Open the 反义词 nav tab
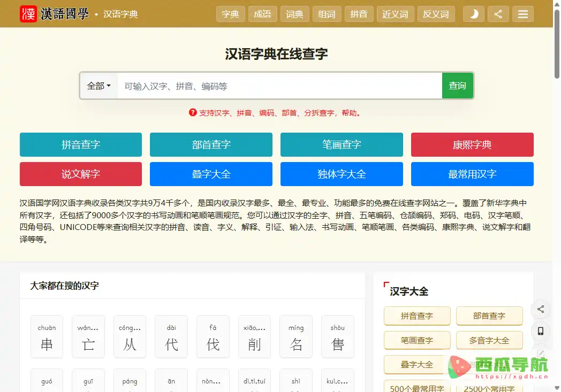The width and height of the screenshot is (561, 392). coord(436,14)
